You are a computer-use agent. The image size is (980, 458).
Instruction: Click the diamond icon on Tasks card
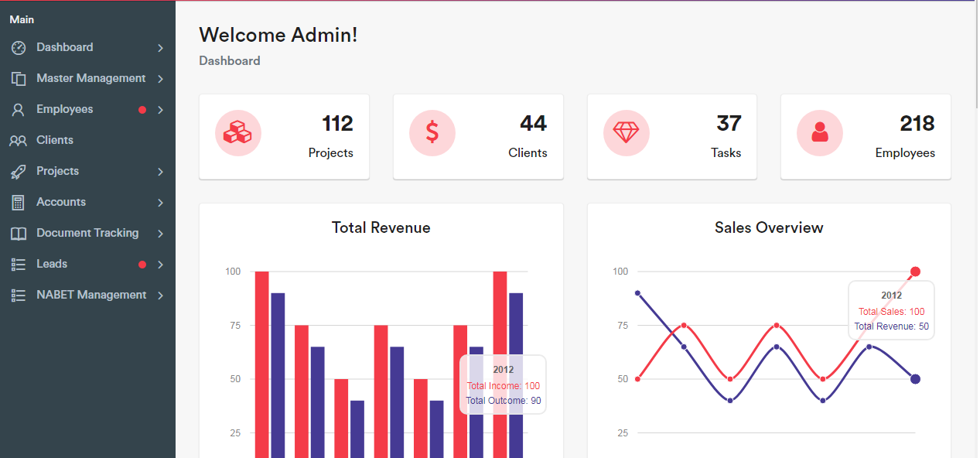pyautogui.click(x=626, y=133)
